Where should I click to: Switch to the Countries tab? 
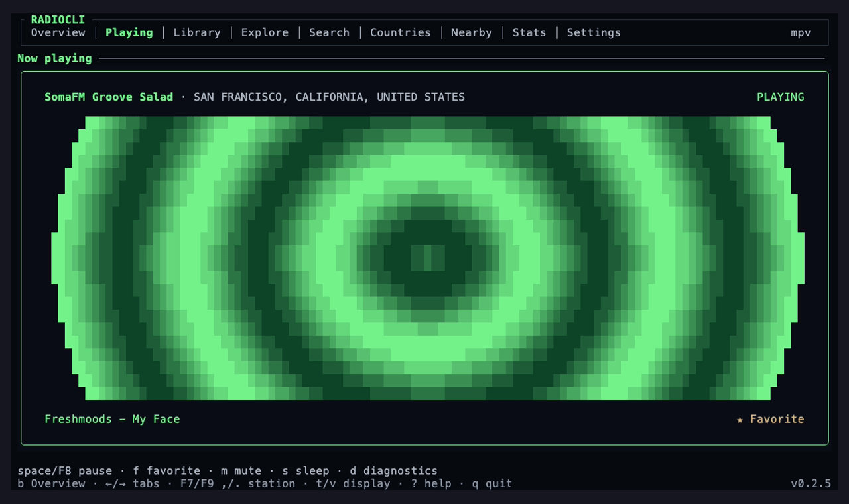click(400, 32)
